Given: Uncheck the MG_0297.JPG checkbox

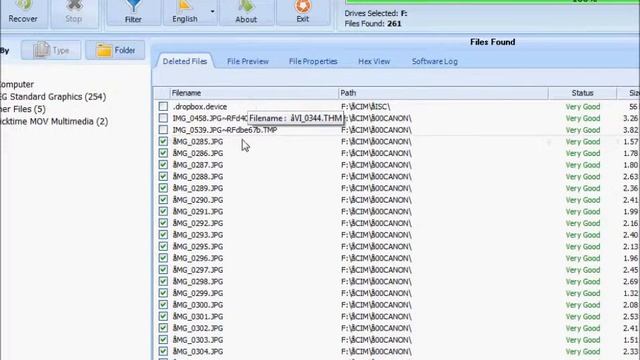Looking at the screenshot, I should coord(163,270).
